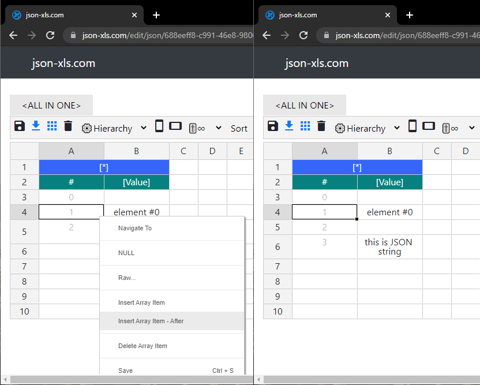Go back in left browser window

[13, 35]
